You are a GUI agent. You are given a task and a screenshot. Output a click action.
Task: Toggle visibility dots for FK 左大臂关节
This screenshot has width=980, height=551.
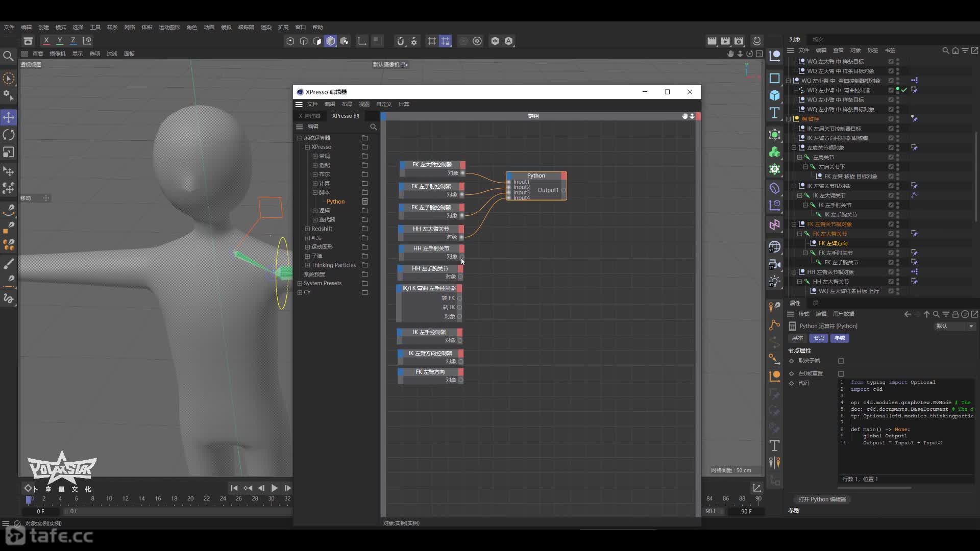click(897, 234)
